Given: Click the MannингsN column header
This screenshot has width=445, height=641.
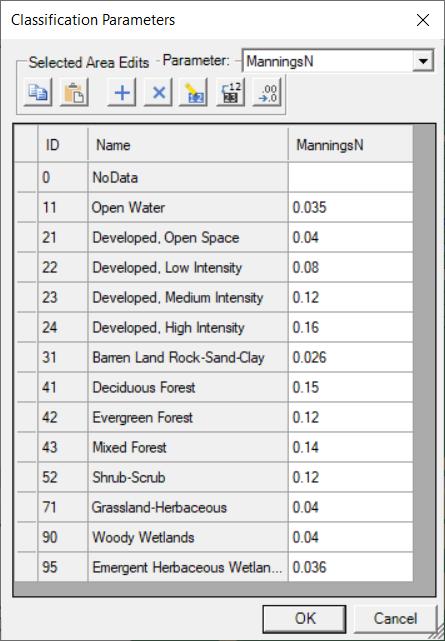Looking at the screenshot, I should click(x=351, y=144).
